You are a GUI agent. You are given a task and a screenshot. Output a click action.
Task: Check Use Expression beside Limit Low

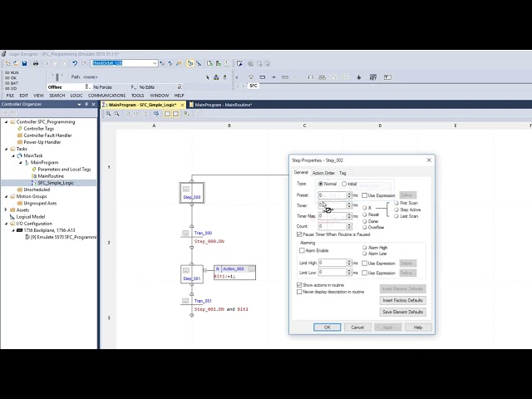(364, 273)
